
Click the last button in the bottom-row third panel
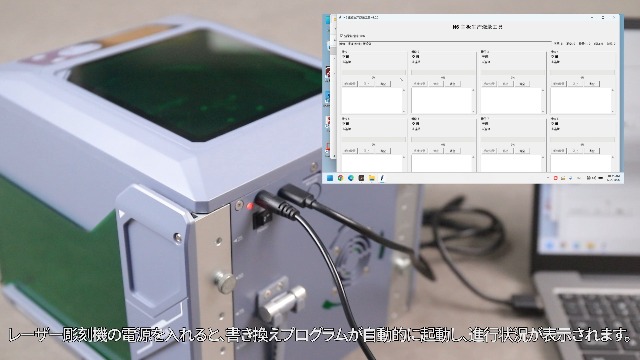(522, 151)
